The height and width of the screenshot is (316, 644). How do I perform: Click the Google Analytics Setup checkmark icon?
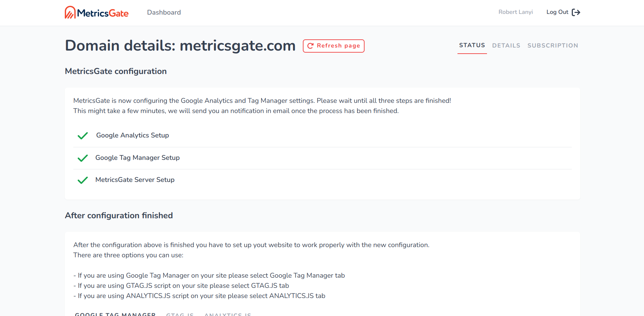(x=83, y=136)
